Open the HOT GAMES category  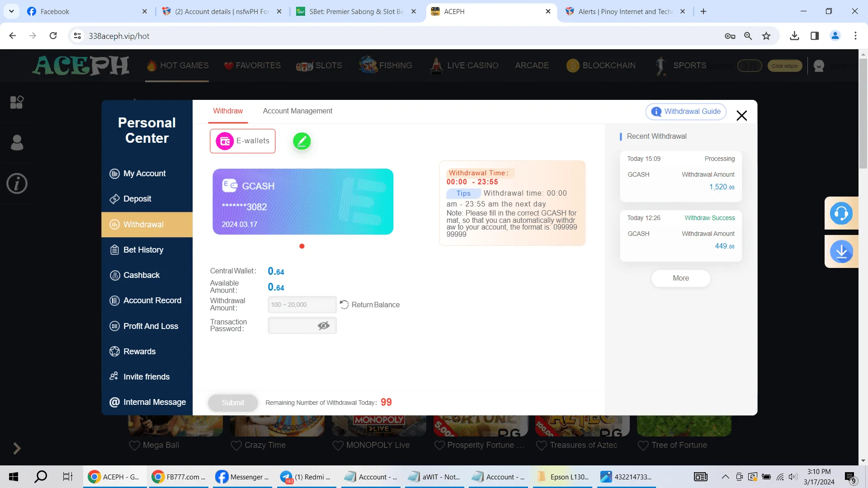(177, 66)
